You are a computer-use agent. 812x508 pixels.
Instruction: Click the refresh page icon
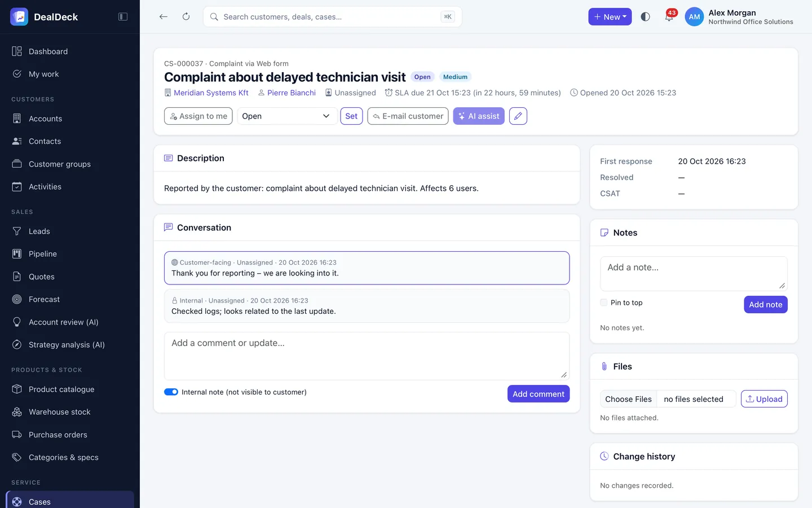click(x=186, y=17)
